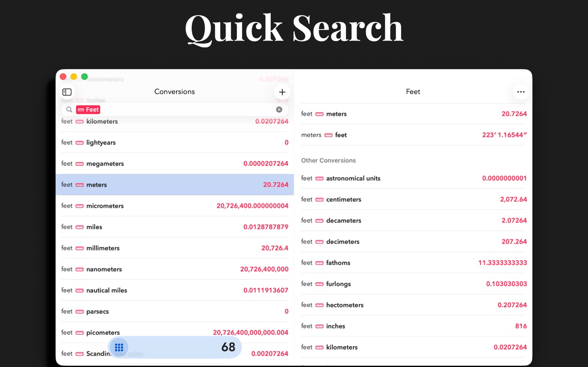
Task: Select feet to micrometers row
Action: [175, 206]
